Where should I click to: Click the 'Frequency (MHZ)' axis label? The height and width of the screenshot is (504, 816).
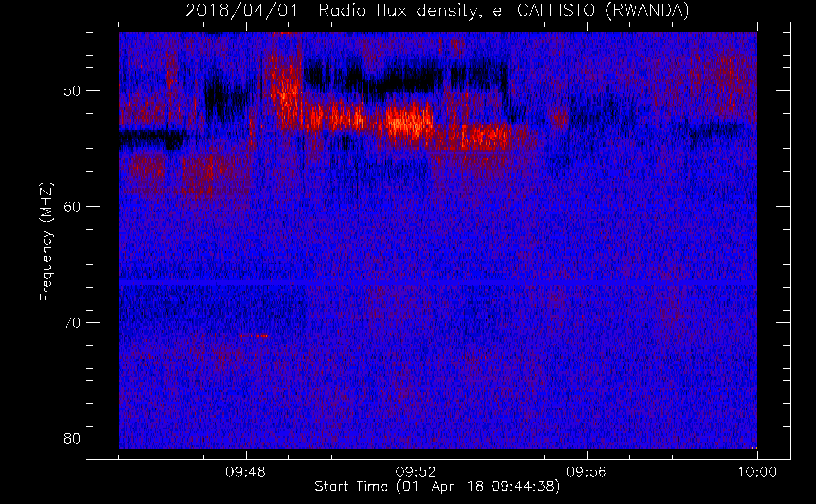coord(46,242)
